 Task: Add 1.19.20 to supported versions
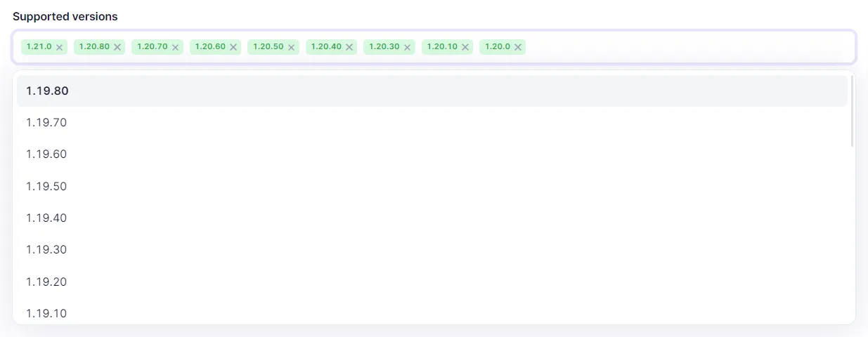(x=432, y=282)
